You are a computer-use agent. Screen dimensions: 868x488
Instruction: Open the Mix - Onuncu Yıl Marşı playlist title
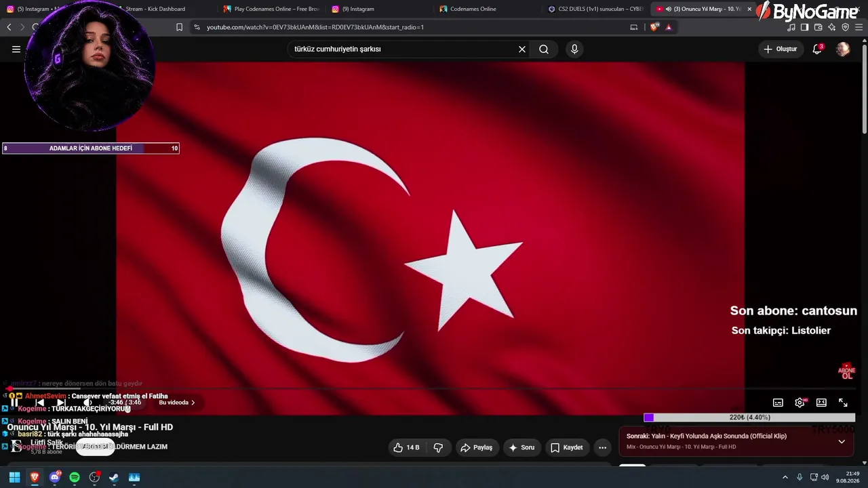682,447
